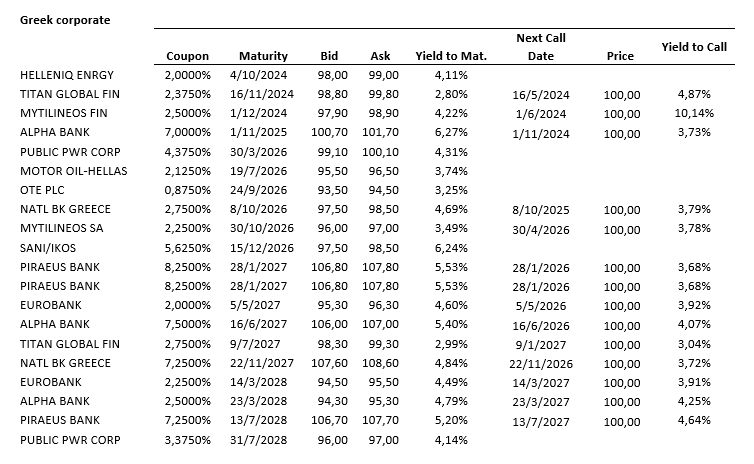Select the 0,8750% coupon cell
This screenshot has width=754, height=464.
click(187, 189)
